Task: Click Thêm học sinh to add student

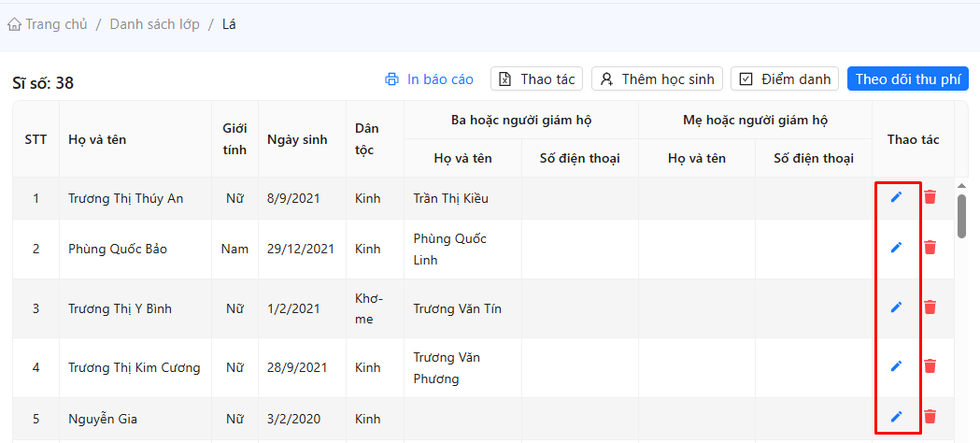Action: coord(658,79)
